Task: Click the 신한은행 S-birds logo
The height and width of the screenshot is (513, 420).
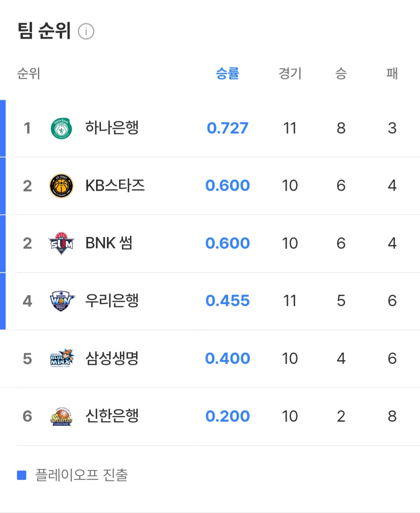Action: click(x=61, y=416)
